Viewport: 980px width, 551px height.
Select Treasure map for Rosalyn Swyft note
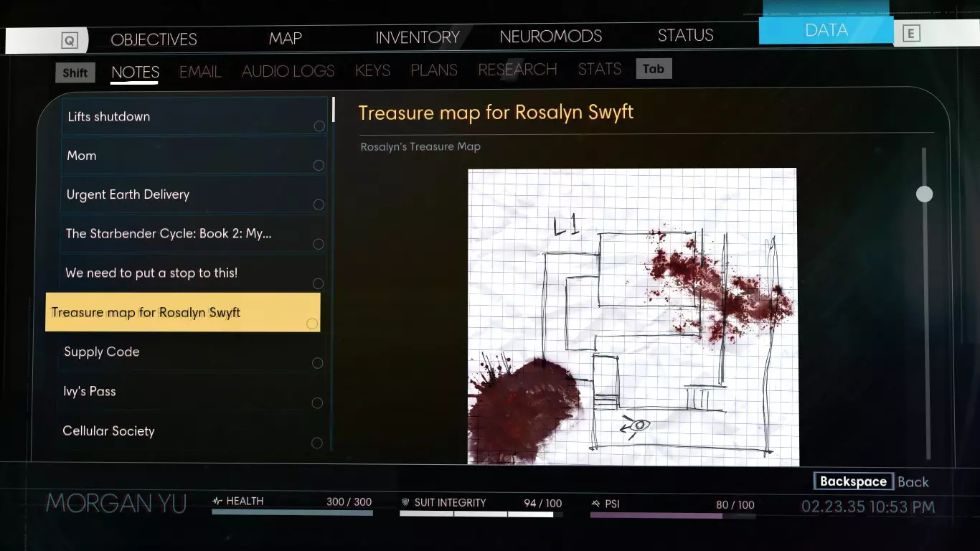[183, 312]
